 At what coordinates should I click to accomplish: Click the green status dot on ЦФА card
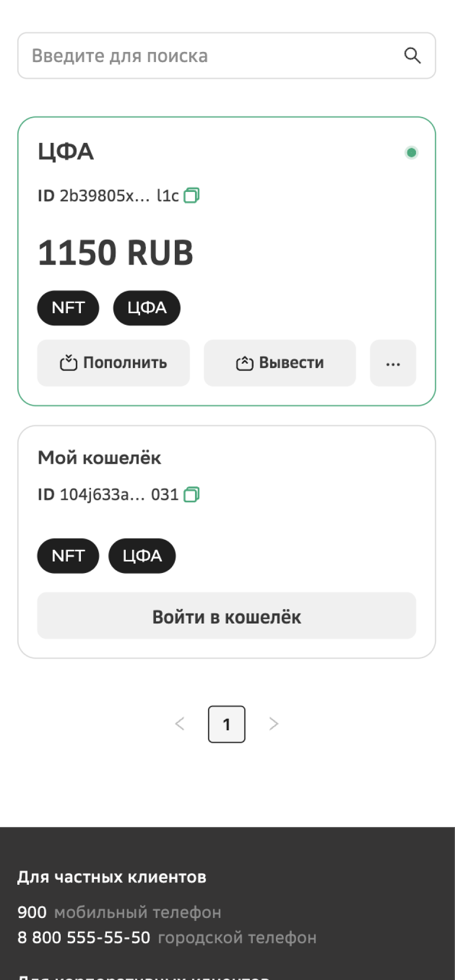(x=411, y=153)
